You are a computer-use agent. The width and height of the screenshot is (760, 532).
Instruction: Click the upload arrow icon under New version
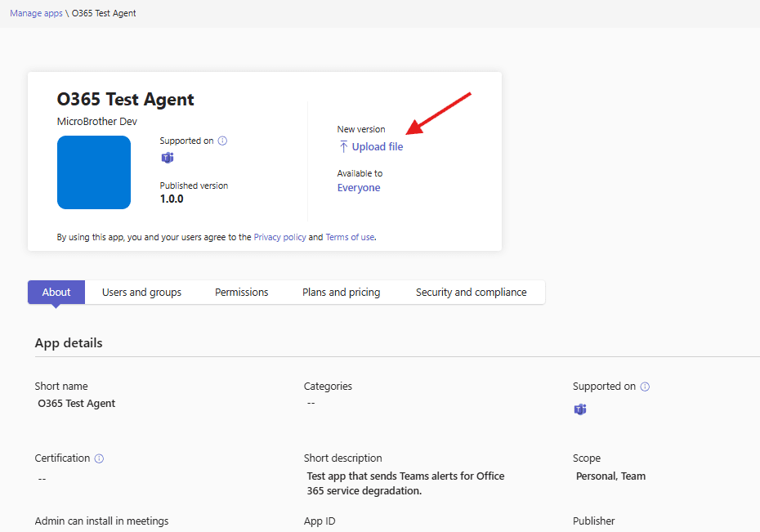343,147
